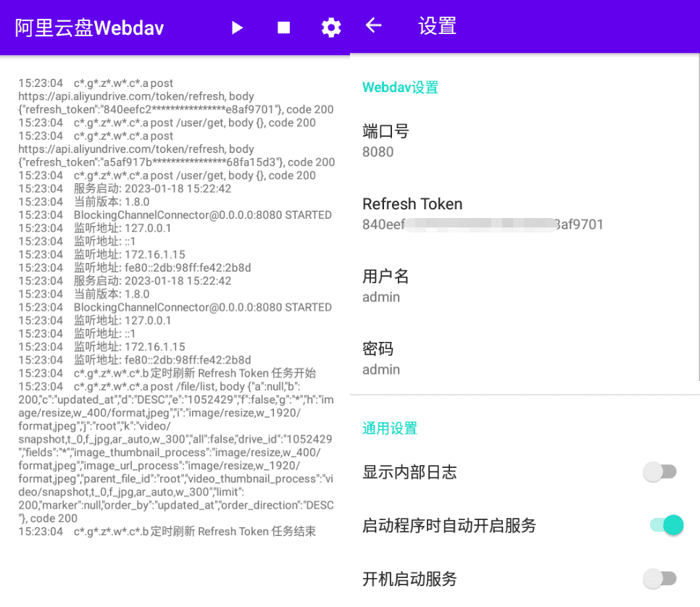
Task: Select the 定时刷新 Refresh Token 任务结束 log line
Action: [194, 532]
